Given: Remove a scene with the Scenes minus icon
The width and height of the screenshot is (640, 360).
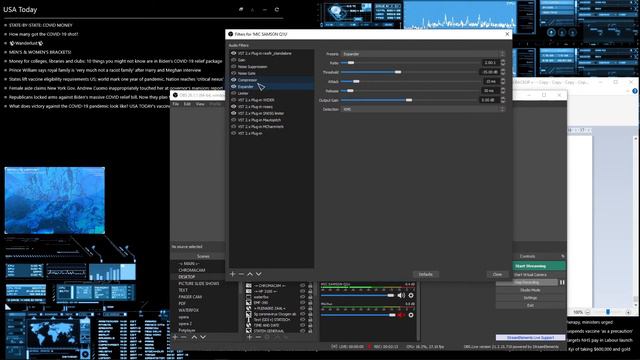Looking at the screenshot, I should [x=184, y=337].
